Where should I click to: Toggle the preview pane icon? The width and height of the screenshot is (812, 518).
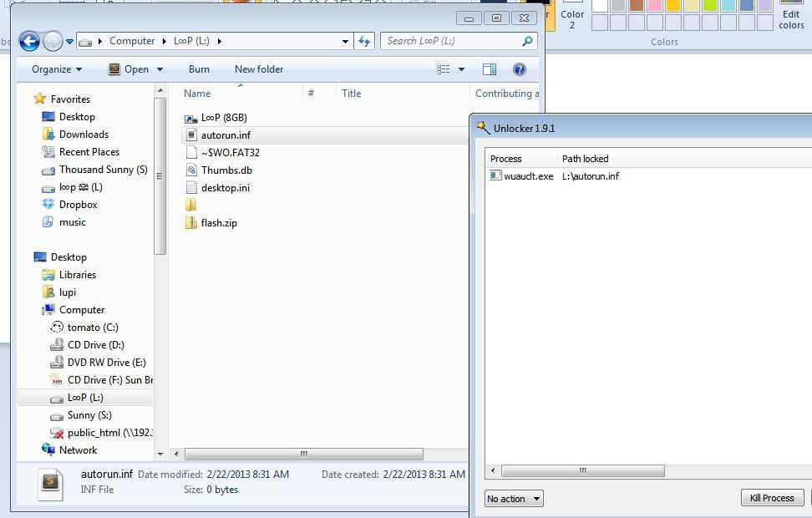click(x=490, y=69)
